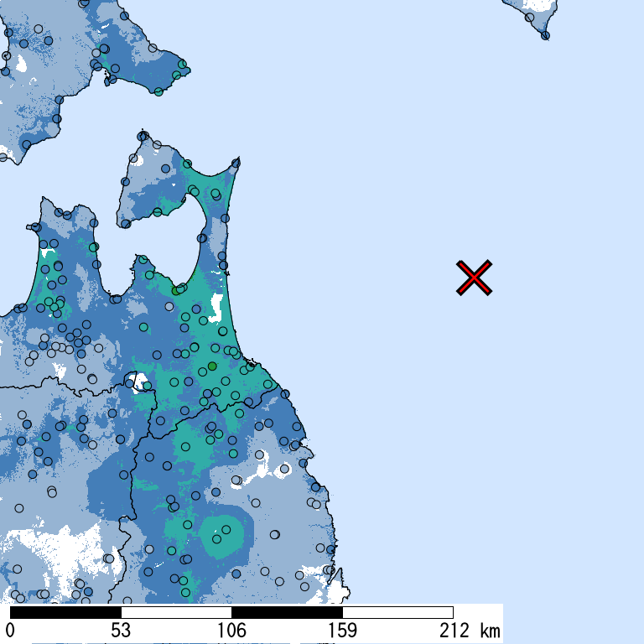The image size is (644, 644).
Task: Click the large teal oval intensity zone in the south
Action: pos(224,535)
